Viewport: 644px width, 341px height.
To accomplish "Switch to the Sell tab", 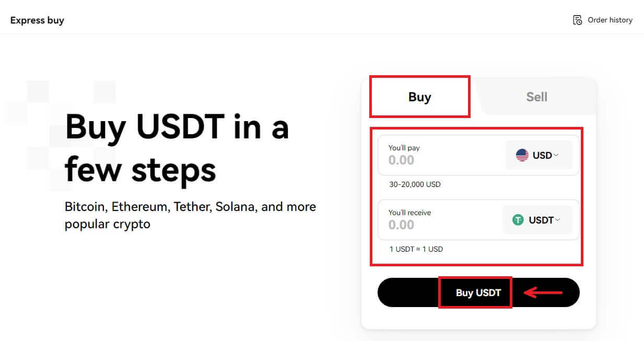I will (536, 97).
